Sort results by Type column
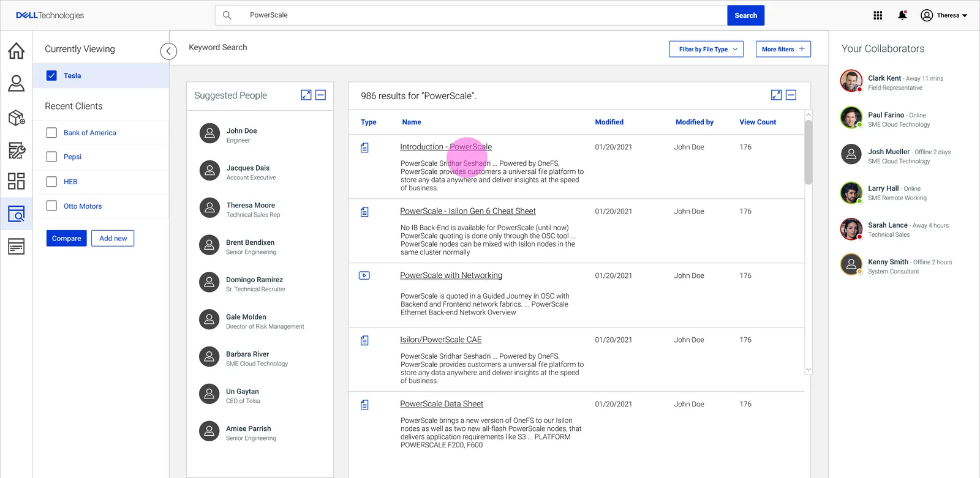 (369, 122)
